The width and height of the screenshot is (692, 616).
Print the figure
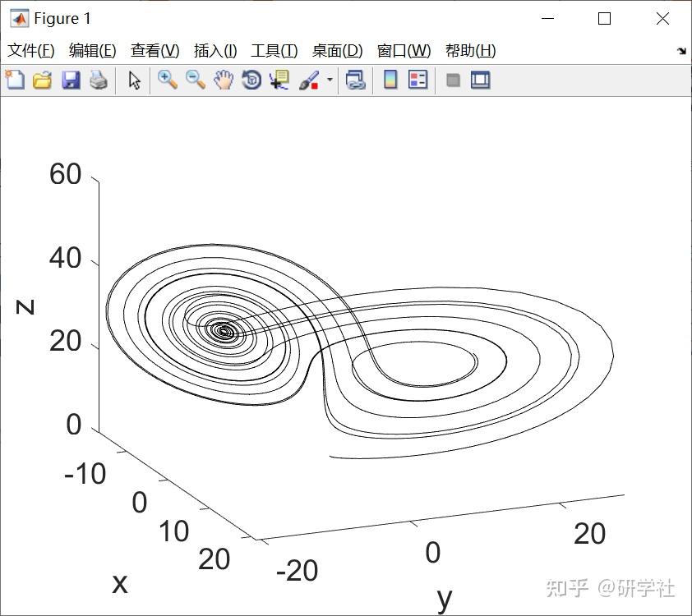99,80
